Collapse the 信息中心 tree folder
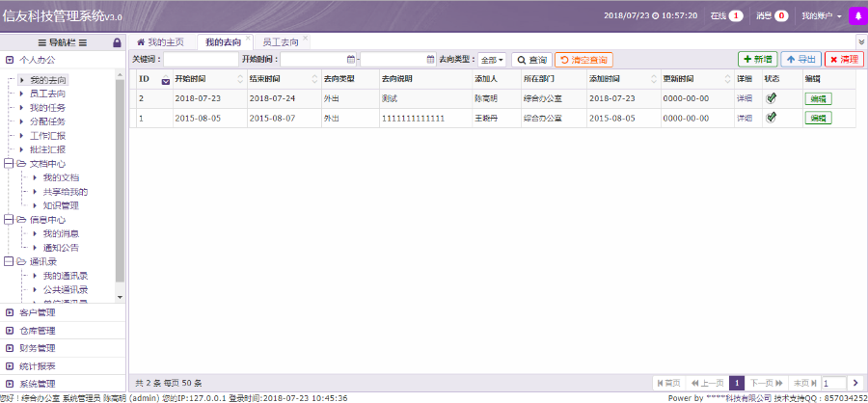The width and height of the screenshot is (868, 403). point(9,220)
